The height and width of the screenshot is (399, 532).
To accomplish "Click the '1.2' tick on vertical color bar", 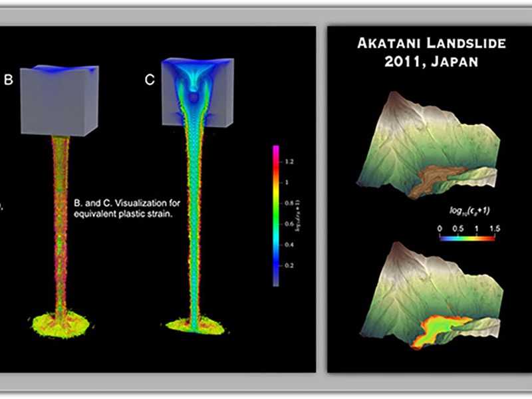I will (x=289, y=162).
